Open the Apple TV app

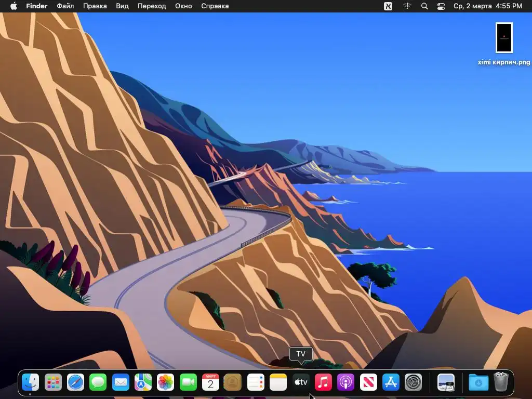[301, 382]
